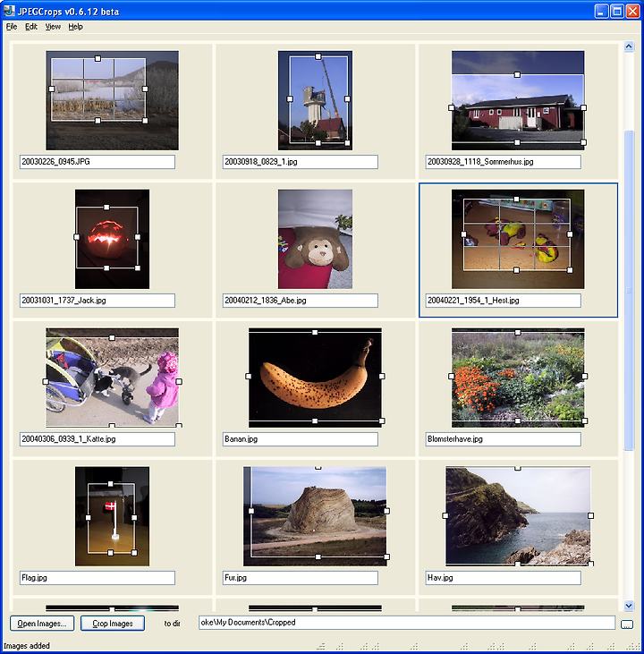This screenshot has height=654, width=644.
Task: Click the Blomsterhave.jpg filename field
Action: [503, 438]
